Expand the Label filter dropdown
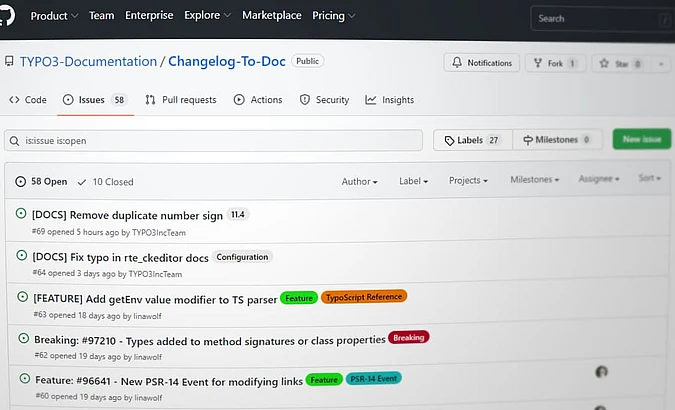This screenshot has height=410, width=675. point(413,181)
